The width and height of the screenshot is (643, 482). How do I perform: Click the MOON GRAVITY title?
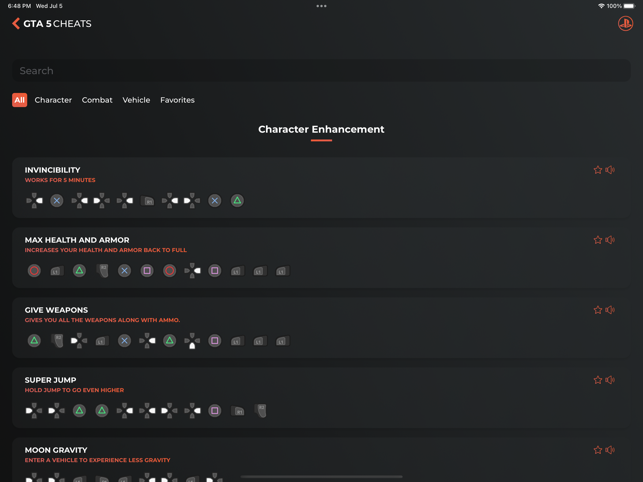tap(56, 450)
